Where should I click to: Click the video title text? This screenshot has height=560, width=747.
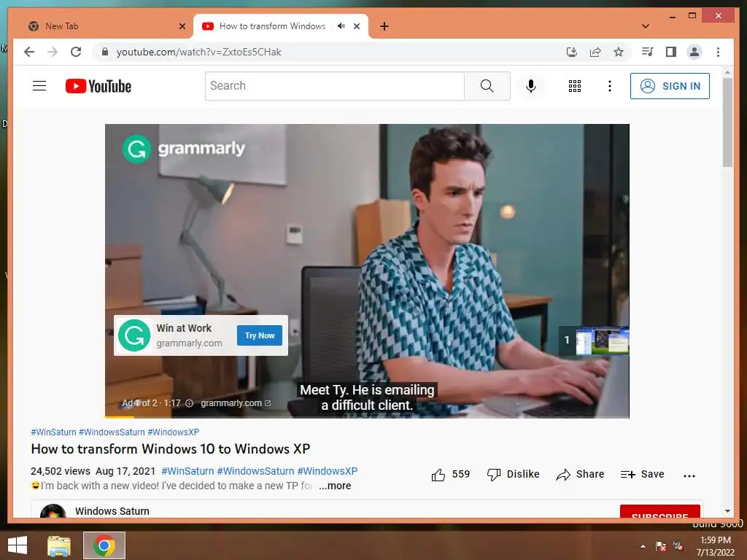(171, 449)
